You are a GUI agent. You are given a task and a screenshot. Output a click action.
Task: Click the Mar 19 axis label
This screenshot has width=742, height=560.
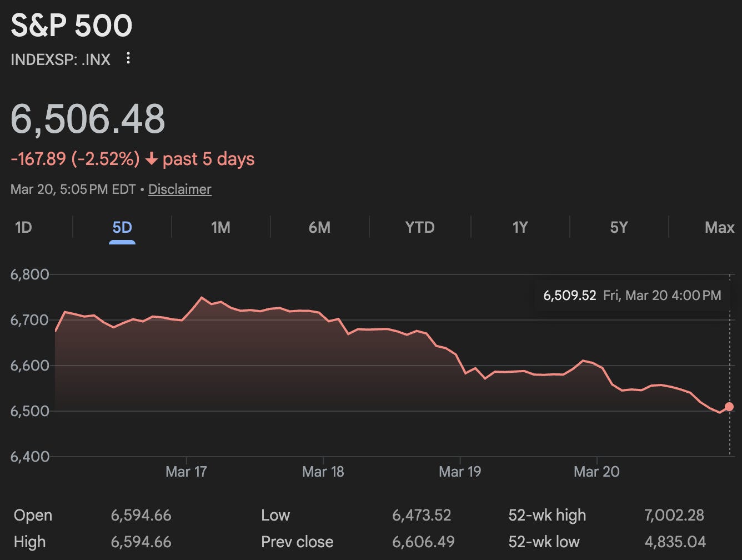[460, 472]
